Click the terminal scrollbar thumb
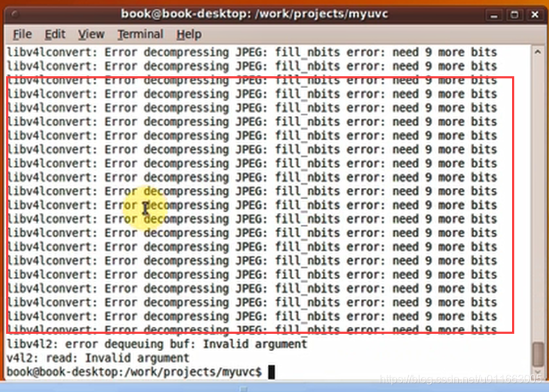Screen dimensions: 549x392 [x=538, y=355]
